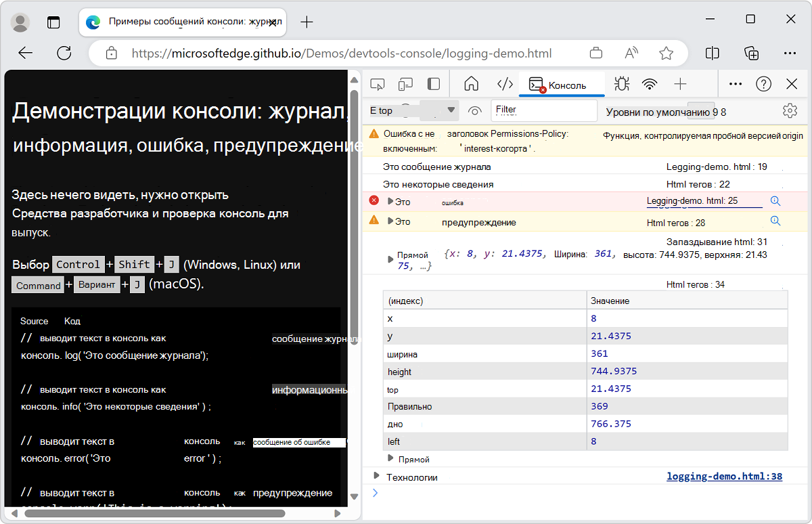The width and height of the screenshot is (812, 524).
Task: Open DevTools customize ellipsis menu
Action: pyautogui.click(x=736, y=84)
